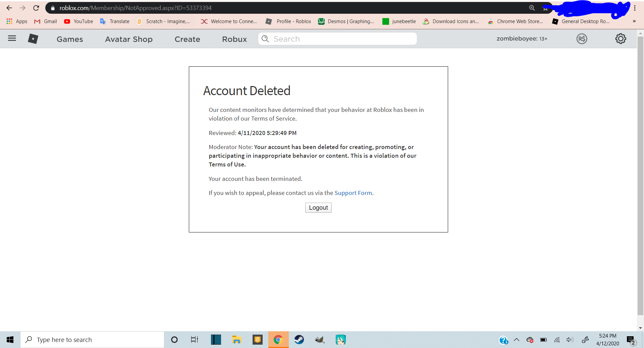Open the junebeetle bookmark

click(399, 21)
